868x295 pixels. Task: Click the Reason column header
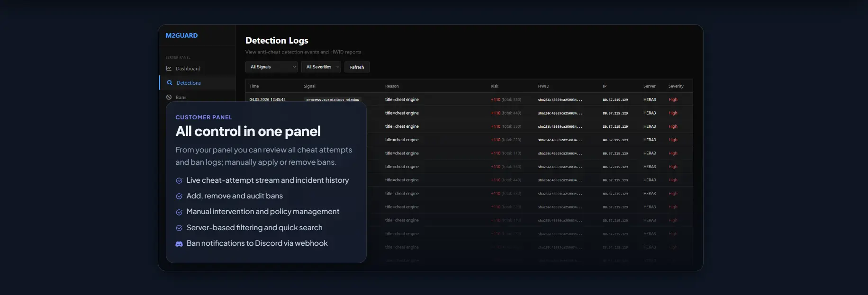pos(392,86)
